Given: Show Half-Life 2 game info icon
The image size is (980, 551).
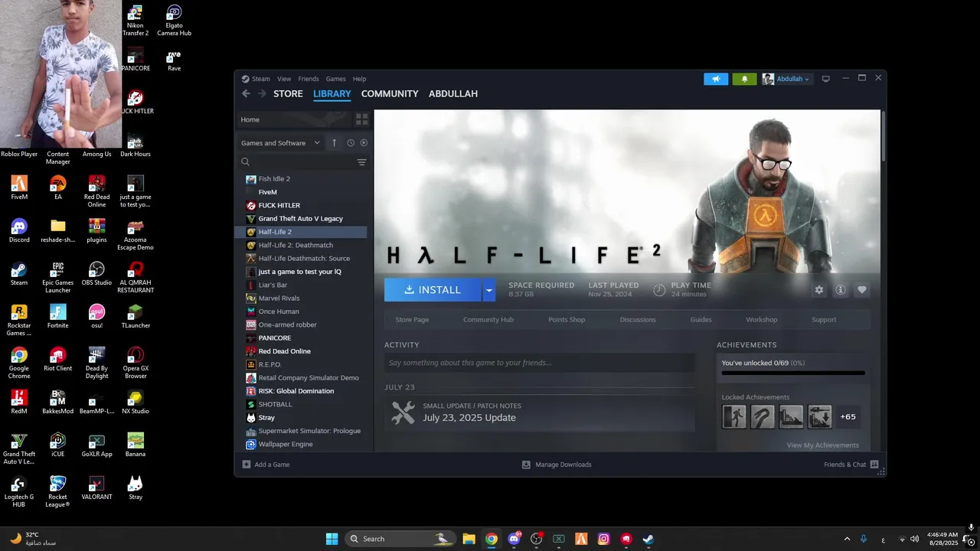Looking at the screenshot, I should coord(841,290).
